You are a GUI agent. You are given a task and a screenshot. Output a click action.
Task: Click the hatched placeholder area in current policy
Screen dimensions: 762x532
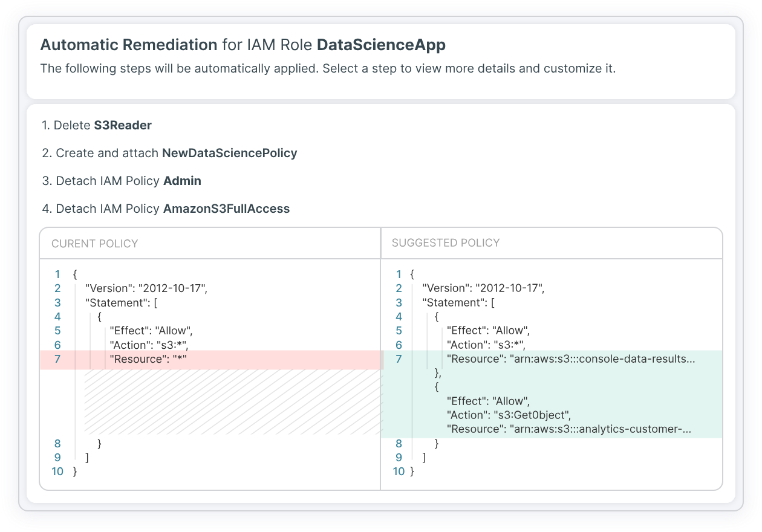233,402
